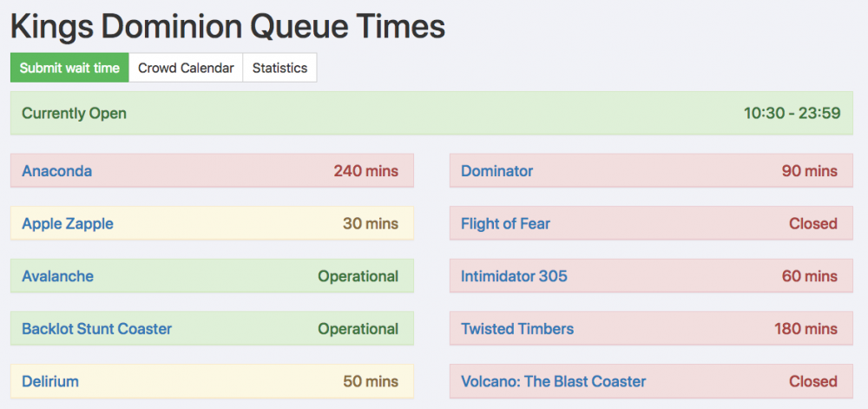Click Twisted Timbers' 180 mins wait time
868x409 pixels.
(806, 329)
